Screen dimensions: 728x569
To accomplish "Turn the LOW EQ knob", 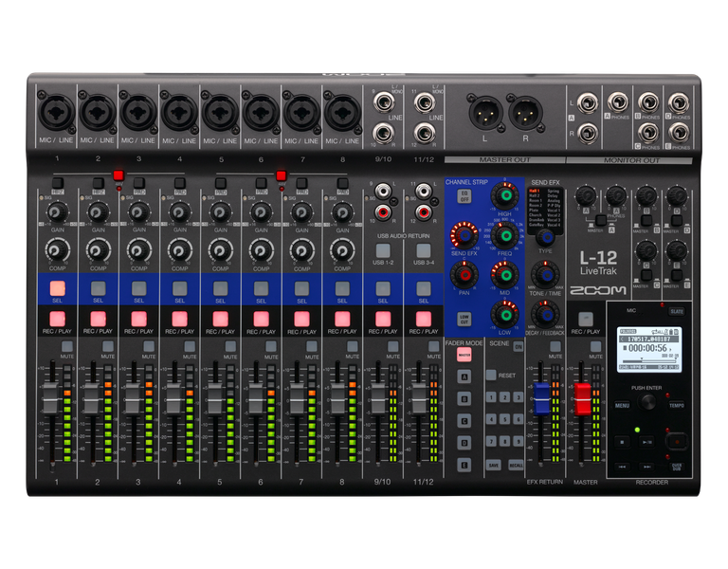I will (505, 315).
